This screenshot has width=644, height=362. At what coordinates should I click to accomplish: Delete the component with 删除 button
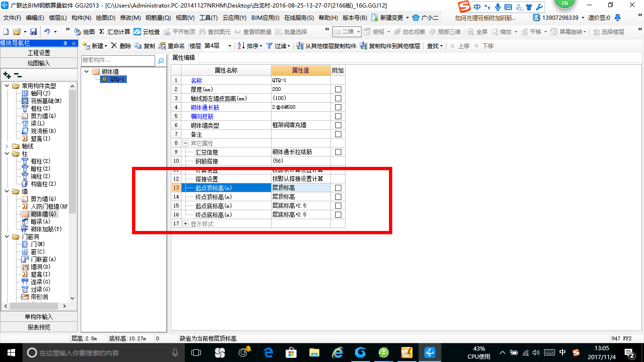[x=121, y=46]
